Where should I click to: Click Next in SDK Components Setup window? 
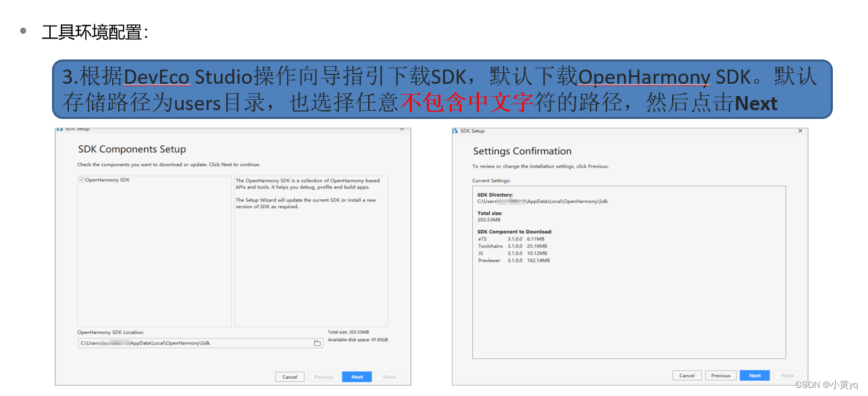pyautogui.click(x=357, y=377)
